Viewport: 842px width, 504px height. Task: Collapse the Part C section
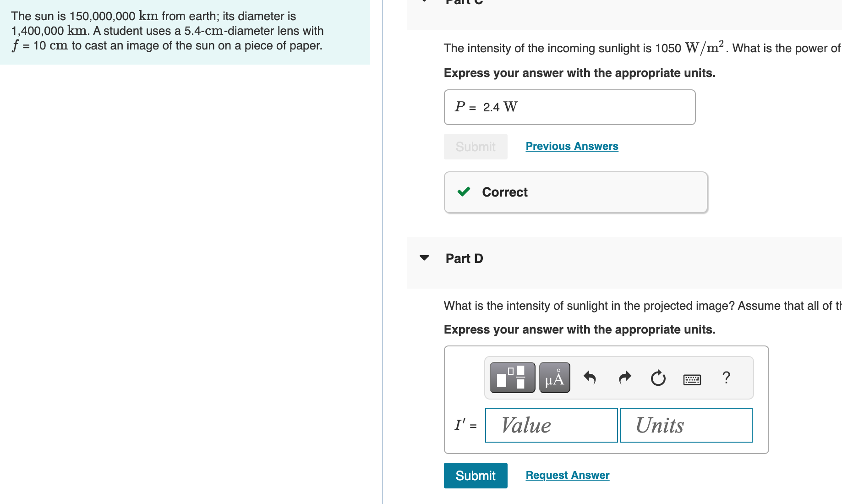(424, 1)
